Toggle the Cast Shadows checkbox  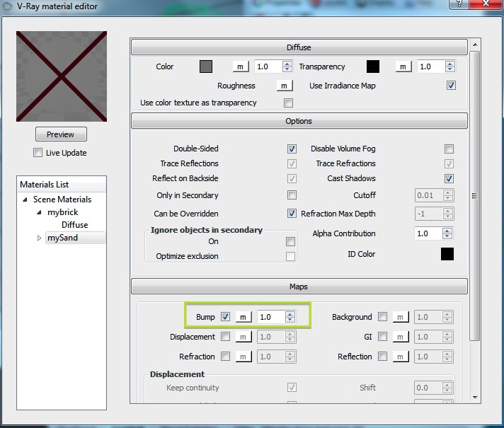[449, 178]
